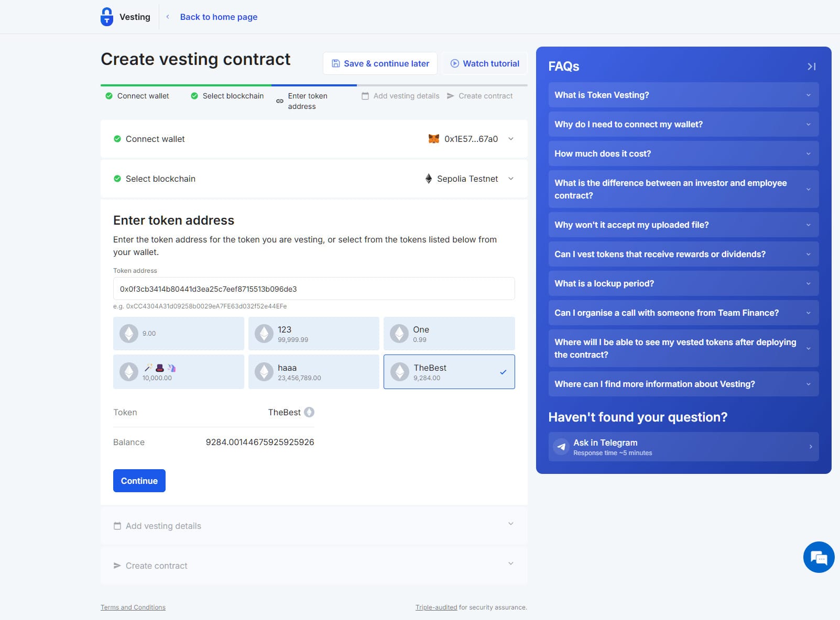Click the play icon next to Watch tutorial
The width and height of the screenshot is (840, 620).
pyautogui.click(x=454, y=63)
